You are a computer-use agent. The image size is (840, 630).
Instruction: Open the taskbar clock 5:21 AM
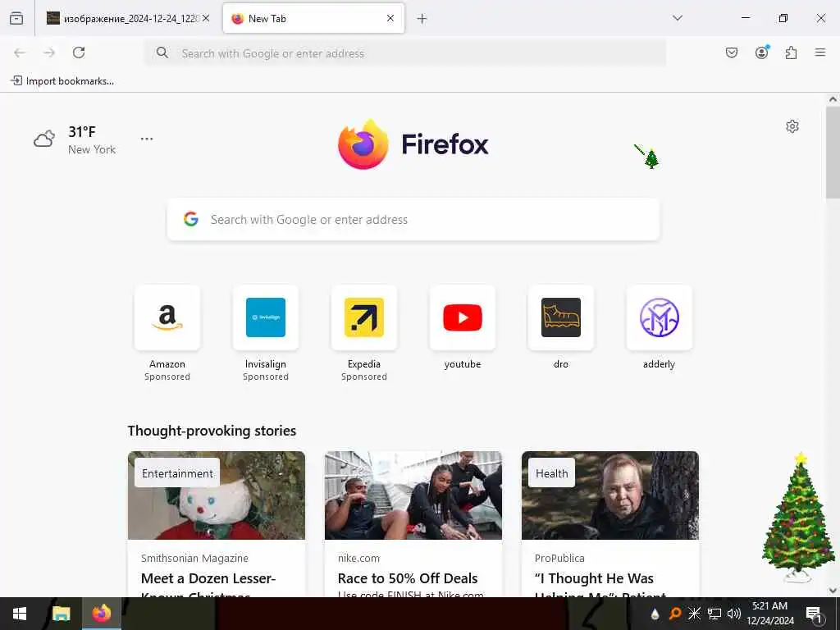point(770,614)
